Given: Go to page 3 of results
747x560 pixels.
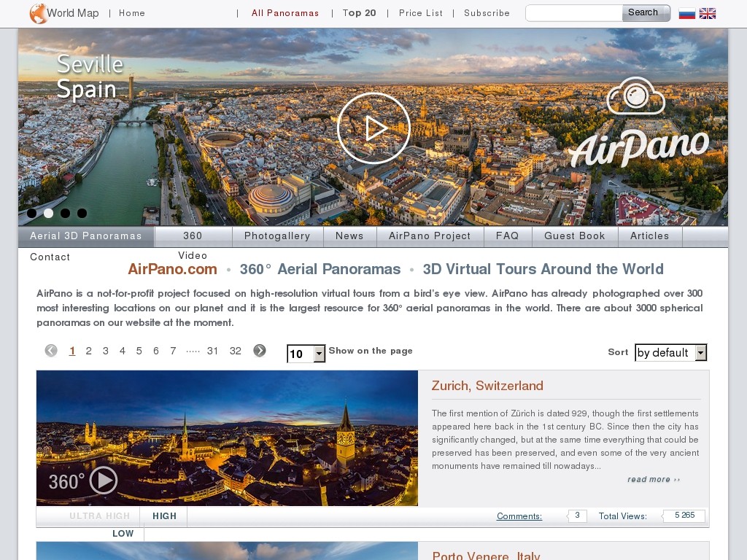Looking at the screenshot, I should point(106,351).
